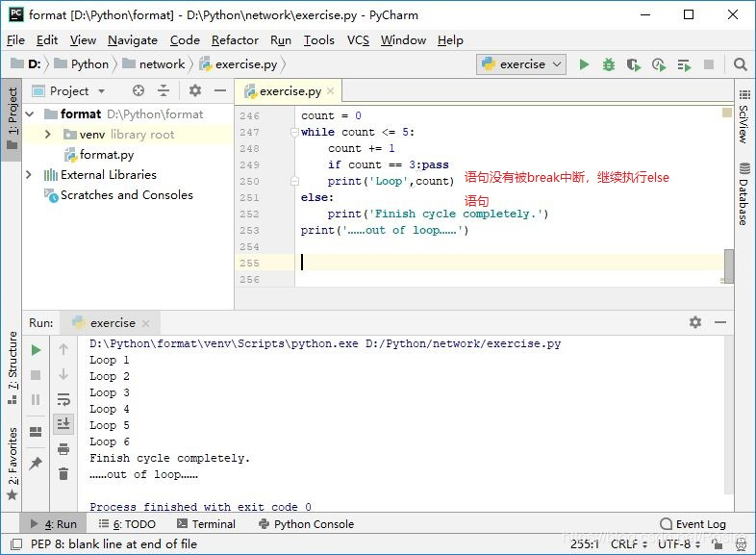This screenshot has width=756, height=555.
Task: Hide the Run panel with minus icon
Action: [720, 322]
